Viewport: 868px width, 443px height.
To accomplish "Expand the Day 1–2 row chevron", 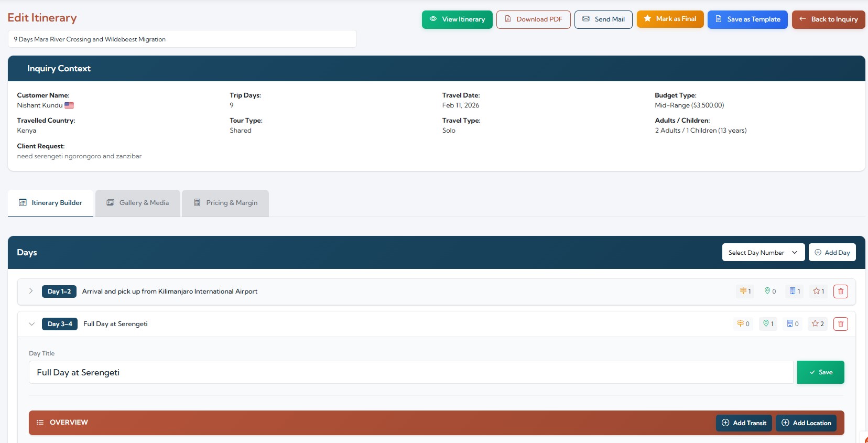I will pos(31,291).
